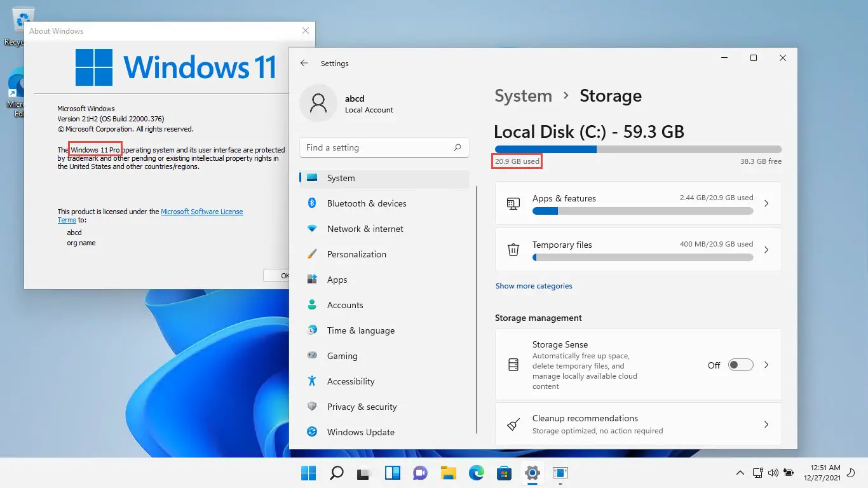Choose Personalization in Settings sidebar
Image resolution: width=868 pixels, height=488 pixels.
coord(384,254)
